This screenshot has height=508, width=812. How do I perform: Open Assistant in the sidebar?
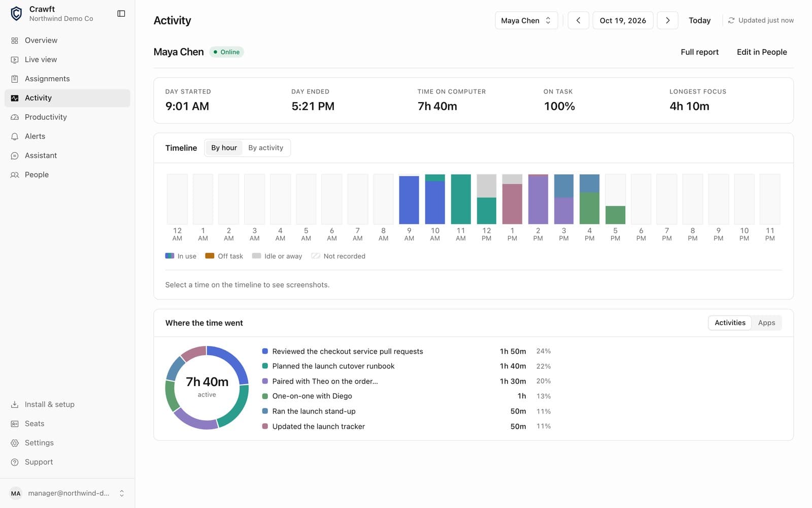pyautogui.click(x=67, y=156)
